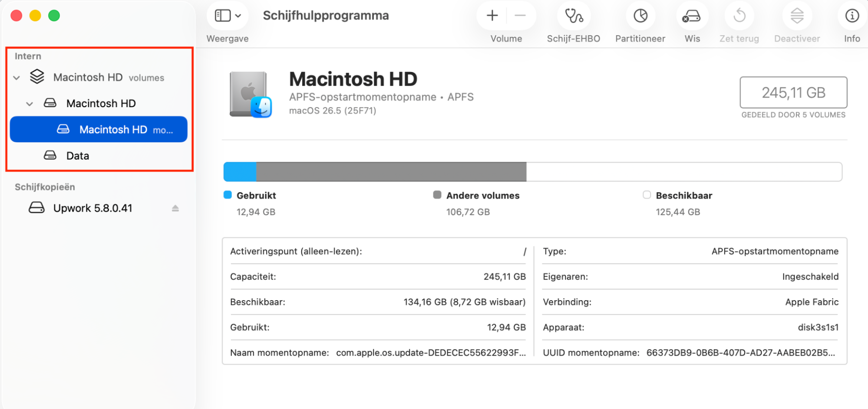Click the Upwork disk image drive icon
Viewport: 868px width, 409px height.
(x=36, y=208)
